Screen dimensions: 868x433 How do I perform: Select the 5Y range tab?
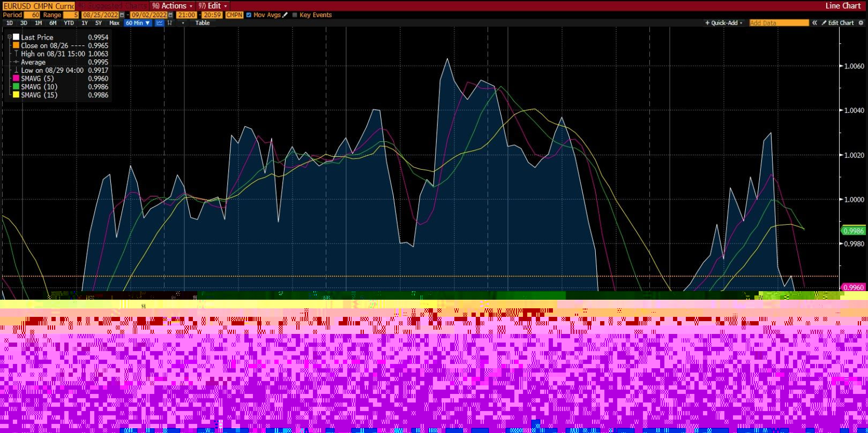pos(99,23)
